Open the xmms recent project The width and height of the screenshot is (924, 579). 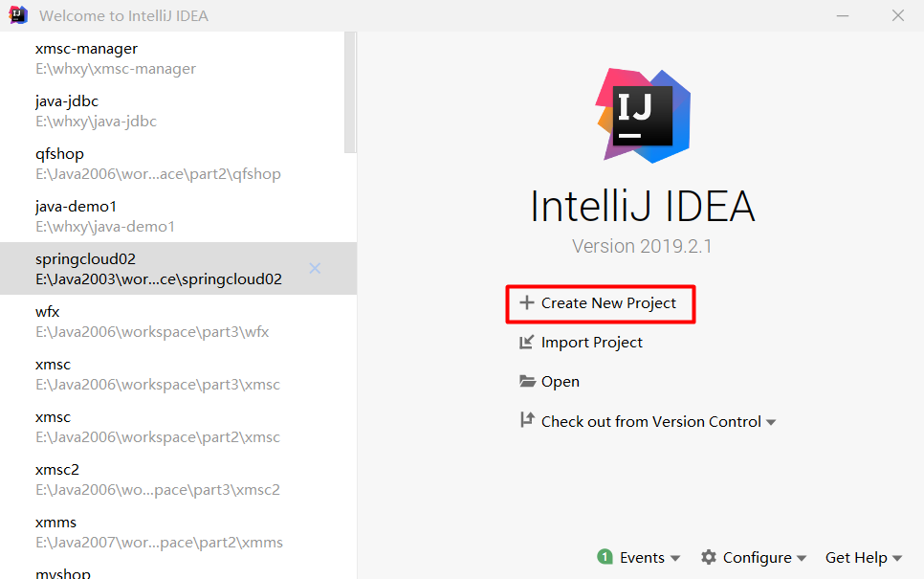[55, 523]
